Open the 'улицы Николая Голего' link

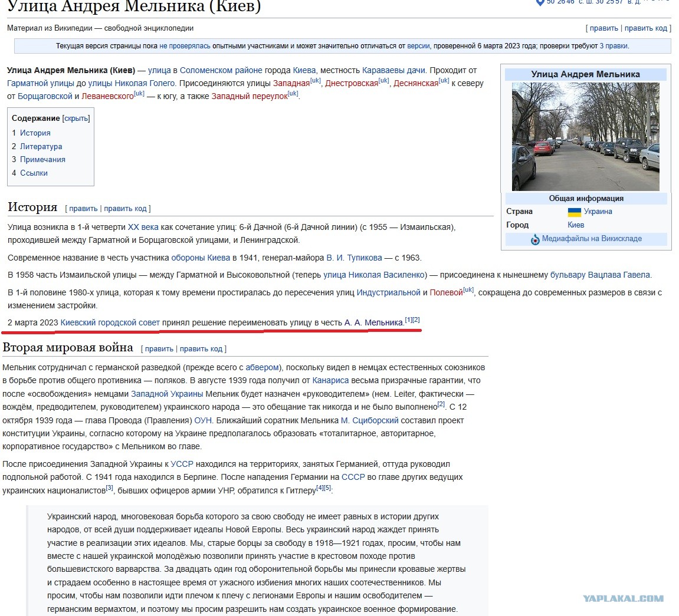pyautogui.click(x=131, y=84)
